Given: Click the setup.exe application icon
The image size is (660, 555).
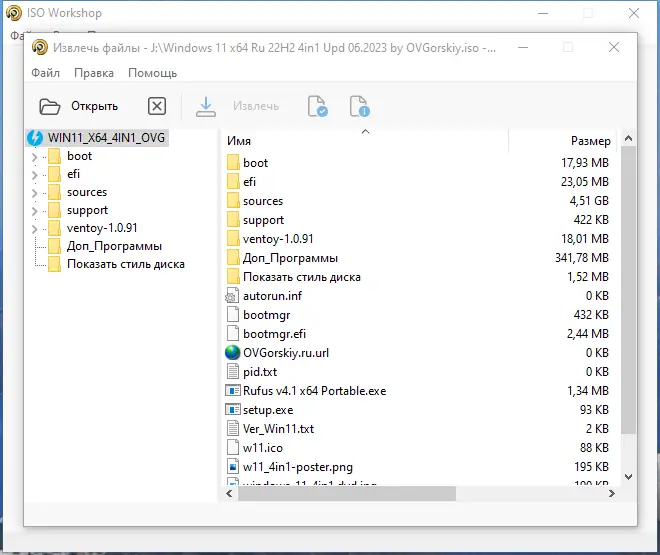Looking at the screenshot, I should click(232, 409).
